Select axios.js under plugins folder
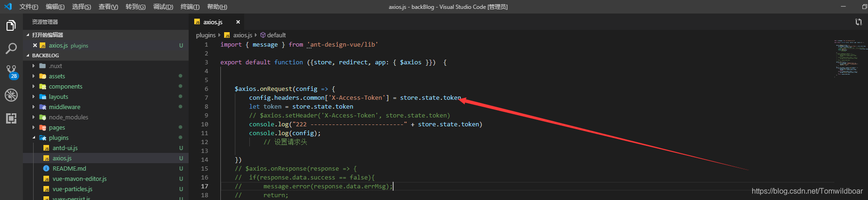Viewport: 868px width, 200px height. click(x=106, y=158)
